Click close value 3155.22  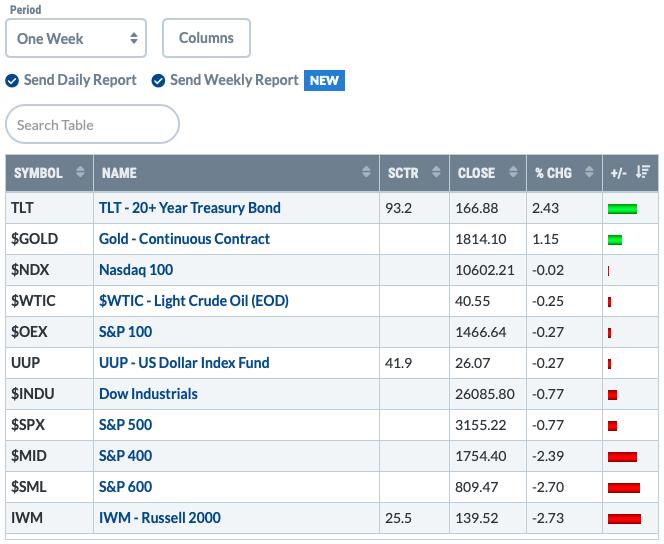pyautogui.click(x=481, y=425)
